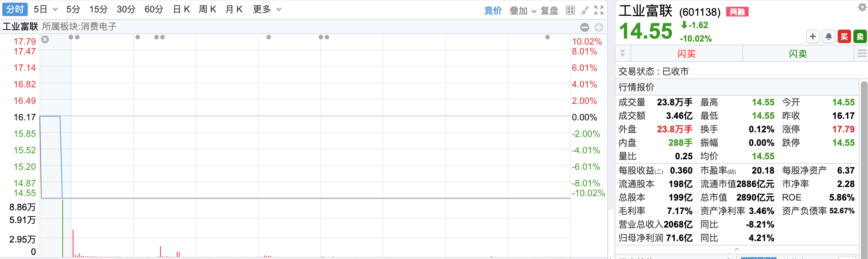Switch to 分时 intraday tab

[x=15, y=9]
